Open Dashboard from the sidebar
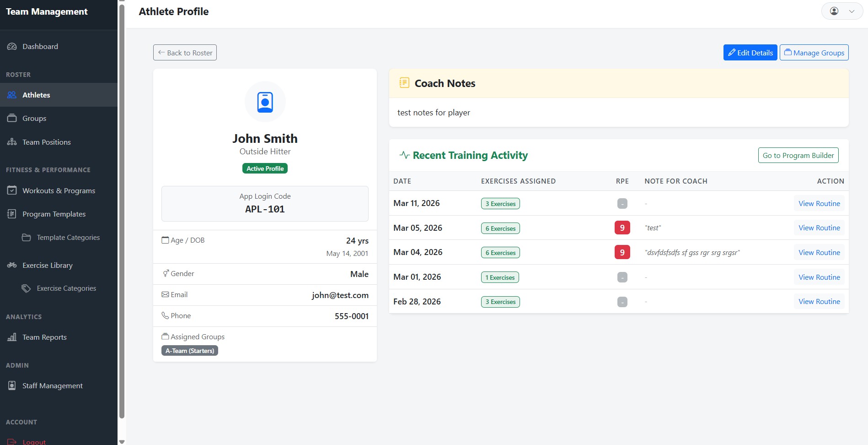 (x=59, y=46)
